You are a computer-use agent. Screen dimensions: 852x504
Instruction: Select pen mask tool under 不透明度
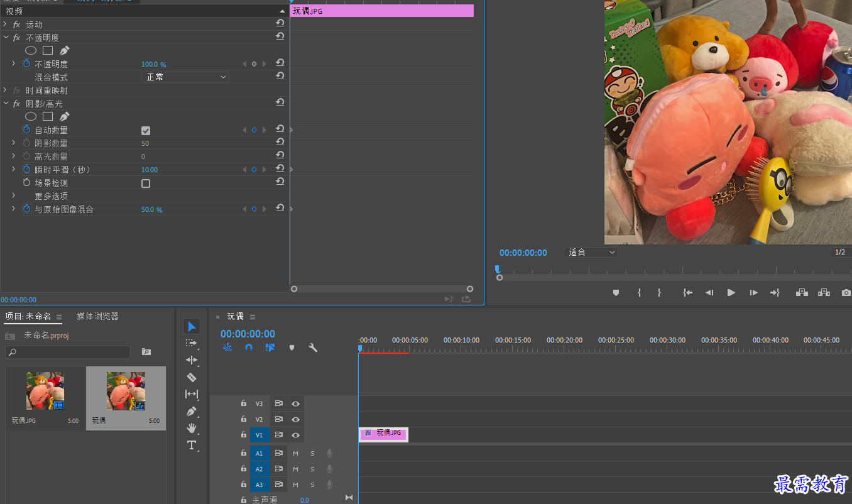(x=64, y=50)
